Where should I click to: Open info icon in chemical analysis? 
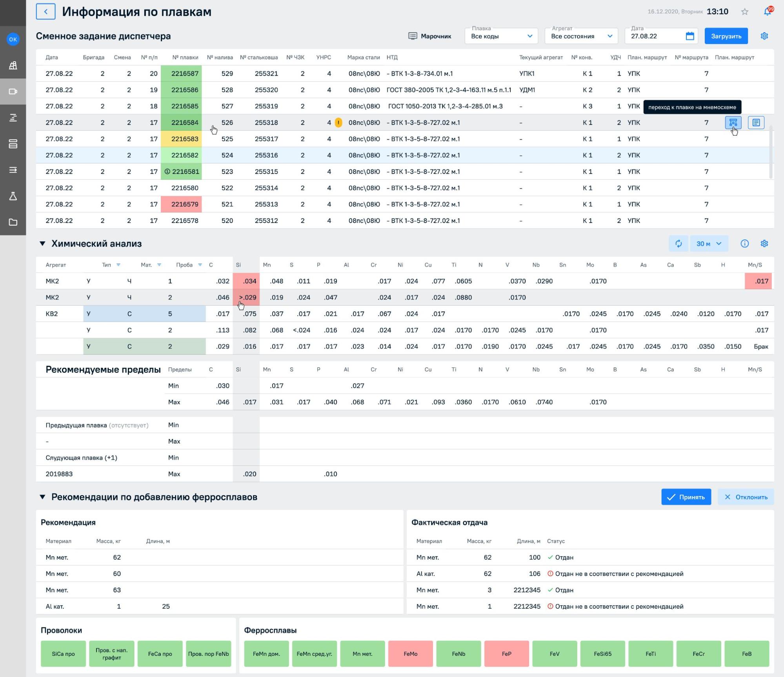pyautogui.click(x=744, y=244)
